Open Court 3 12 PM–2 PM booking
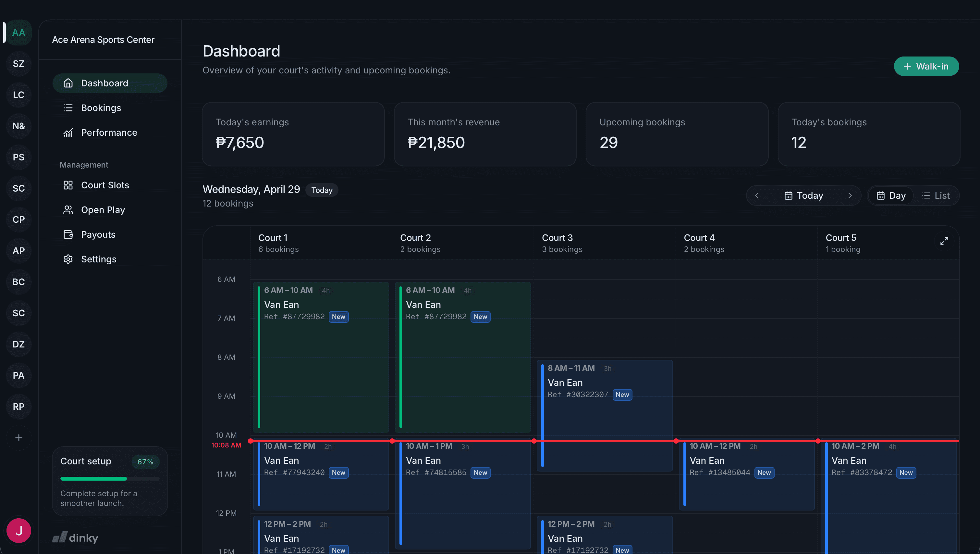Image resolution: width=980 pixels, height=554 pixels. (605, 535)
